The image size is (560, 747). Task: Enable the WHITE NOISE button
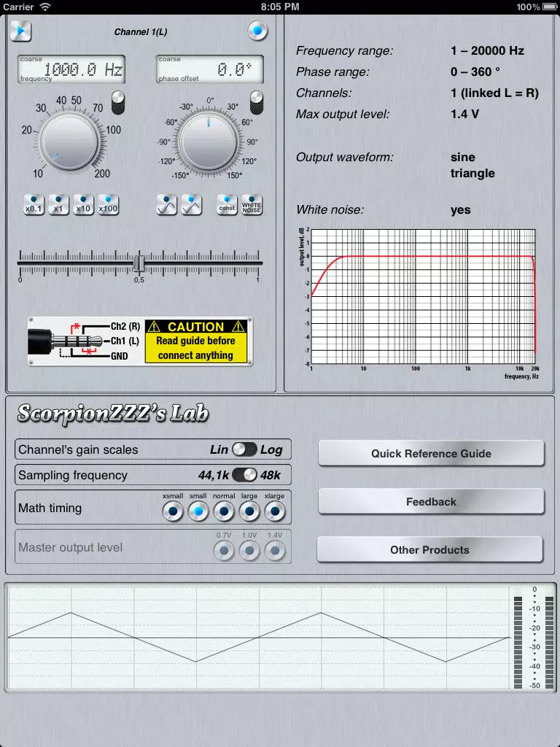tap(252, 205)
